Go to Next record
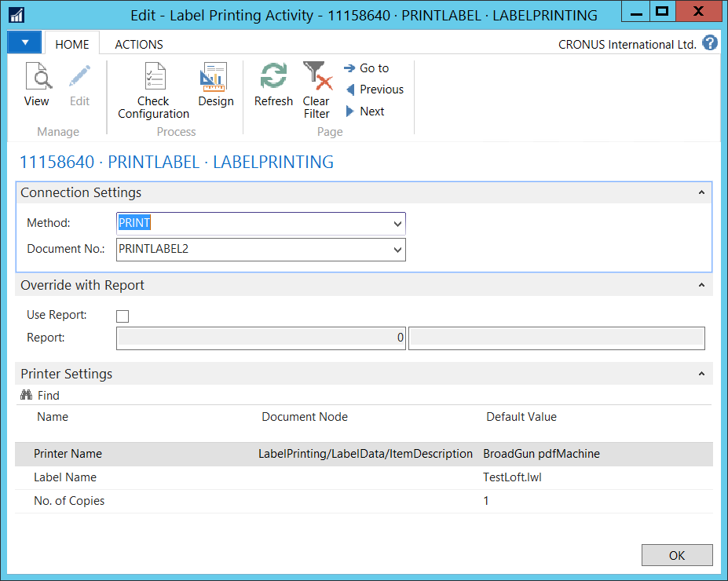 (x=365, y=111)
